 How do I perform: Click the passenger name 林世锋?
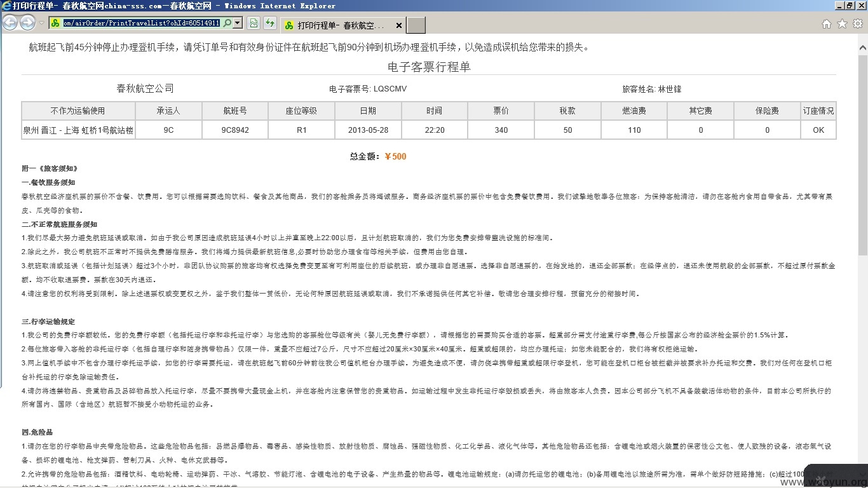pos(669,89)
